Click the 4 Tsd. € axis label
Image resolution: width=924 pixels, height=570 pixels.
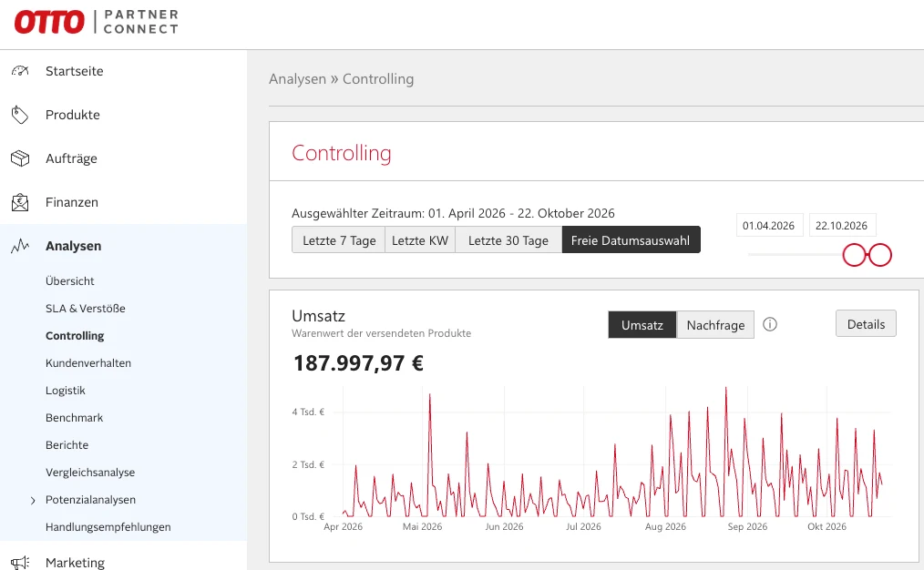[x=308, y=412]
